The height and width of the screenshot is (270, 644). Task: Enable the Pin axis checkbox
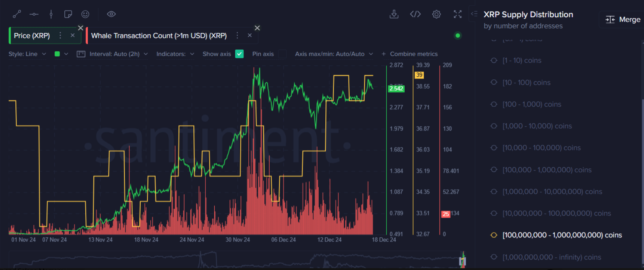click(283, 54)
